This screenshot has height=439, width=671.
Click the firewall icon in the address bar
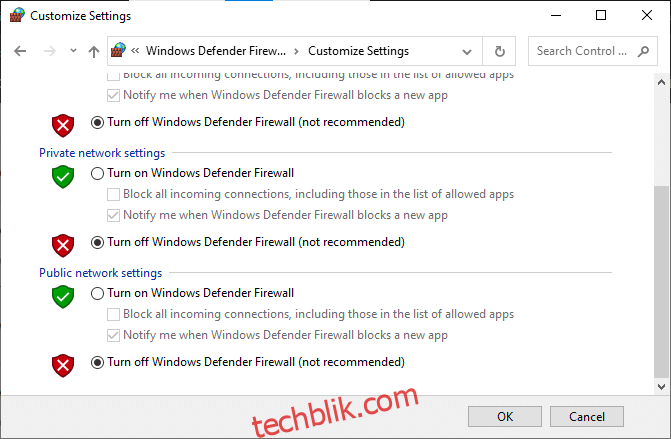point(119,50)
